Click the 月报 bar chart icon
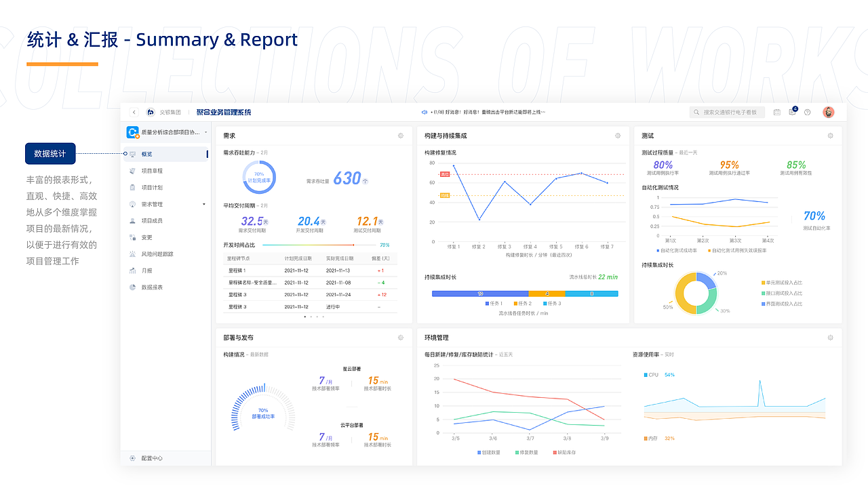Image resolution: width=868 pixels, height=488 pixels. point(132,270)
